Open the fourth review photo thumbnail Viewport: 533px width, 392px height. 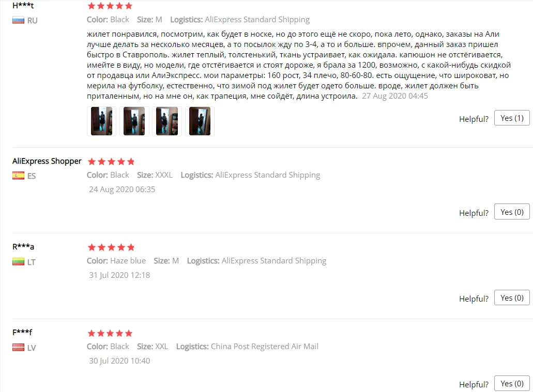pyautogui.click(x=200, y=121)
